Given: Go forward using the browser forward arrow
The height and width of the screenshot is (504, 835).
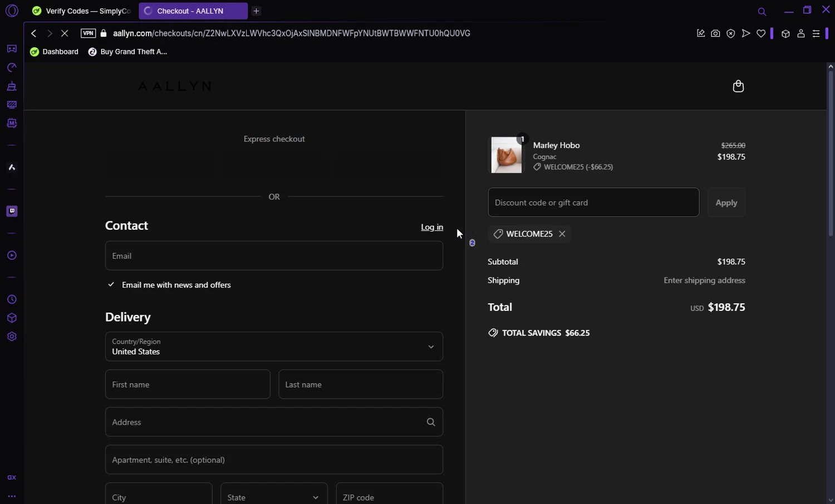Looking at the screenshot, I should (50, 33).
